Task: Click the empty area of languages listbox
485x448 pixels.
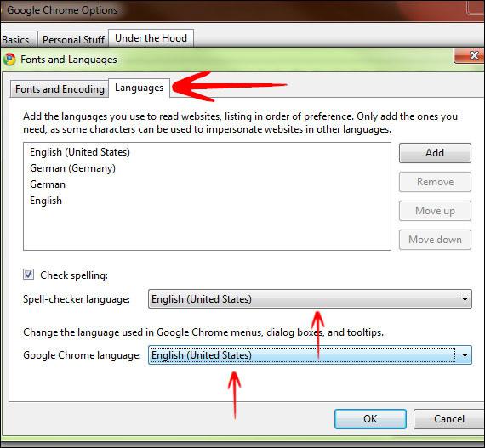Action: 207,229
